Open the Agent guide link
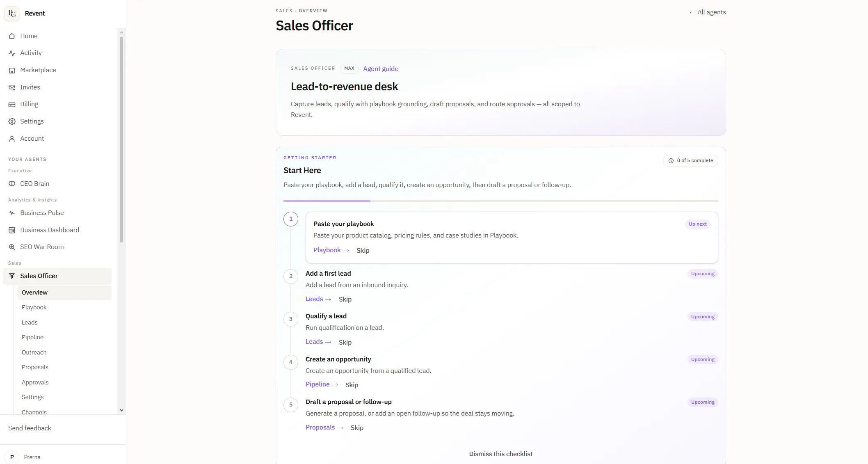 [x=381, y=69]
